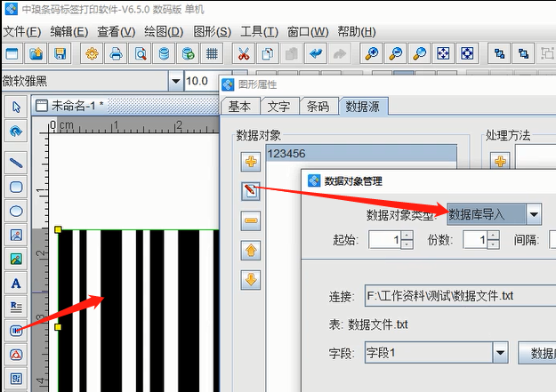The height and width of the screenshot is (392, 556).
Task: Edit data object with pencil button
Action: point(251,191)
